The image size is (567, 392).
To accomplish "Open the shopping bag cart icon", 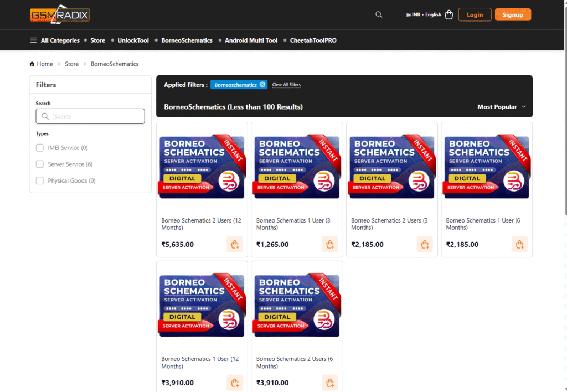I will click(x=449, y=15).
